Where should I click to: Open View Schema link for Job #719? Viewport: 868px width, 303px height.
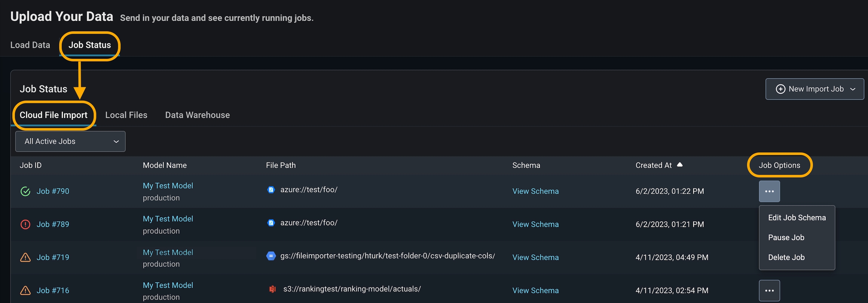point(535,257)
